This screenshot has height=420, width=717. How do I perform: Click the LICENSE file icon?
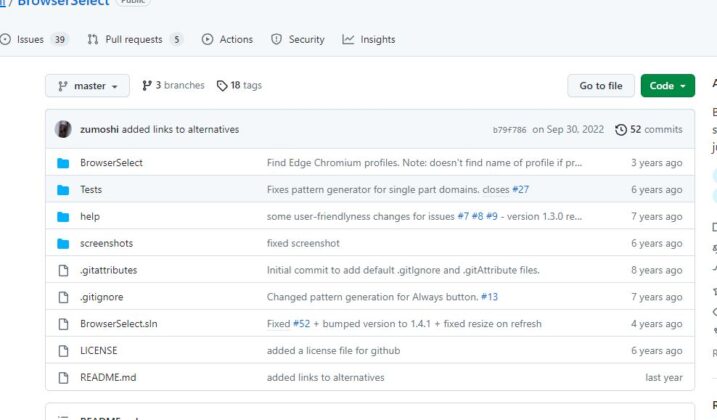coord(63,351)
